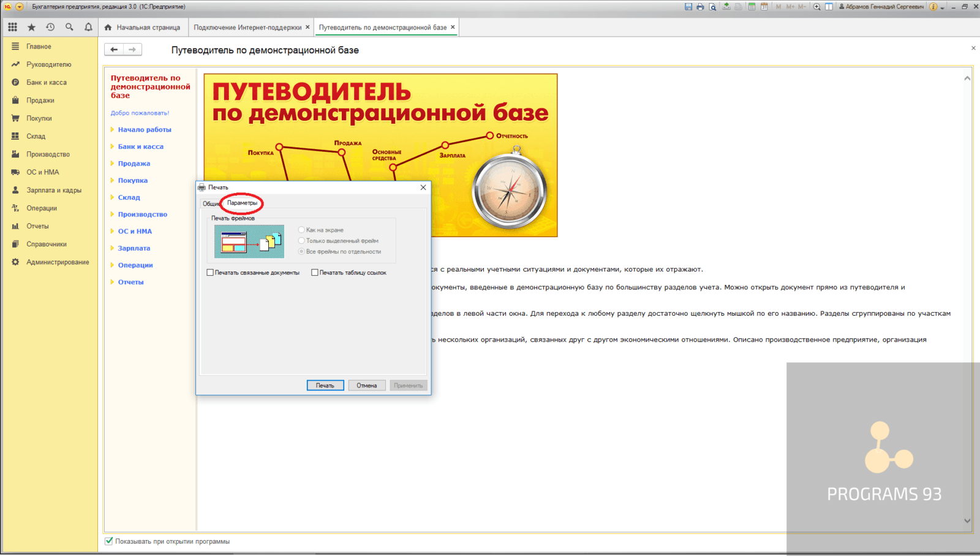Screen dimensions: 980x556
Task: Open the favorites star icon
Action: point(31,26)
